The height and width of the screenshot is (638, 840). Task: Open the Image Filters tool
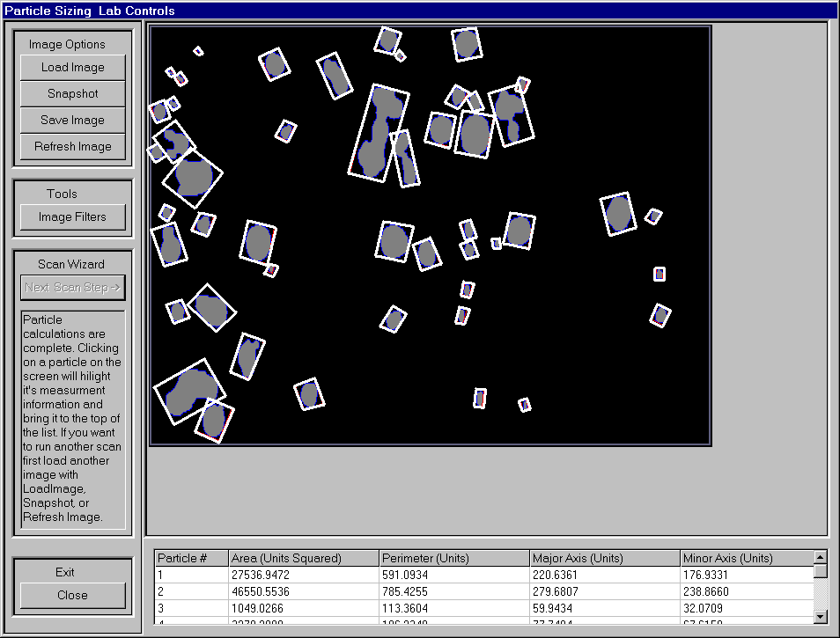73,217
